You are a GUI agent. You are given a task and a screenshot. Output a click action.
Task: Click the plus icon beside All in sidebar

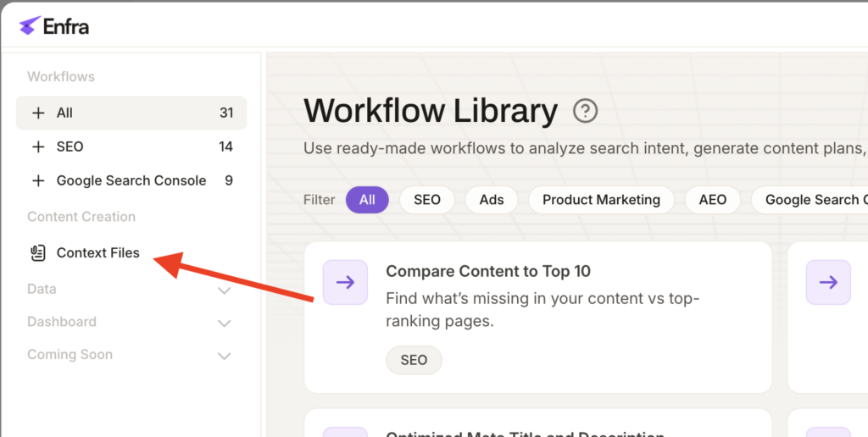(x=38, y=113)
